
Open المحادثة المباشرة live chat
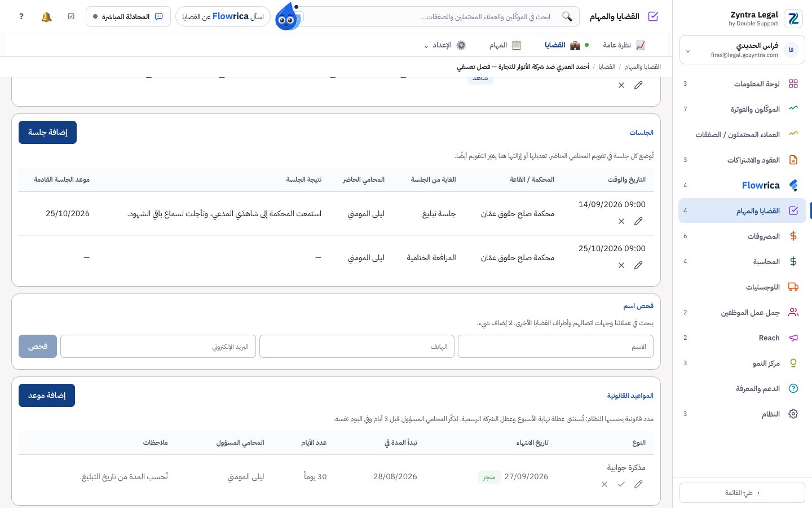(x=128, y=17)
